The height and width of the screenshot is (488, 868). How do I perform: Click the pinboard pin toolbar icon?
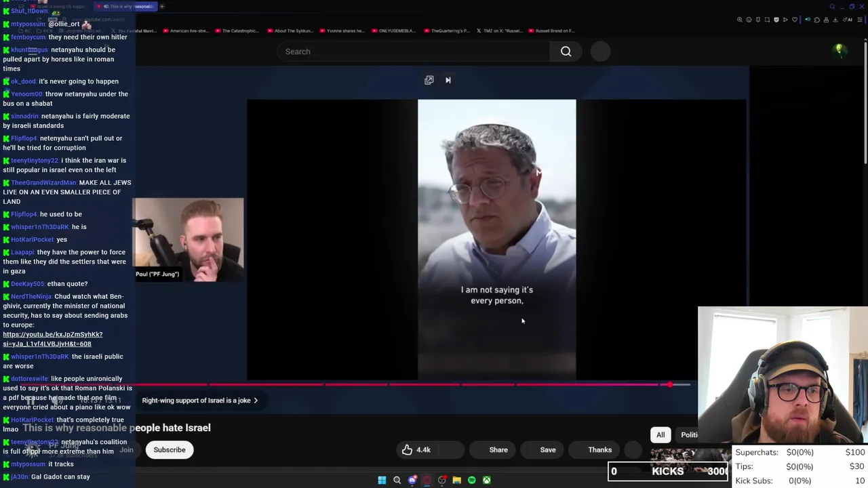[758, 20]
